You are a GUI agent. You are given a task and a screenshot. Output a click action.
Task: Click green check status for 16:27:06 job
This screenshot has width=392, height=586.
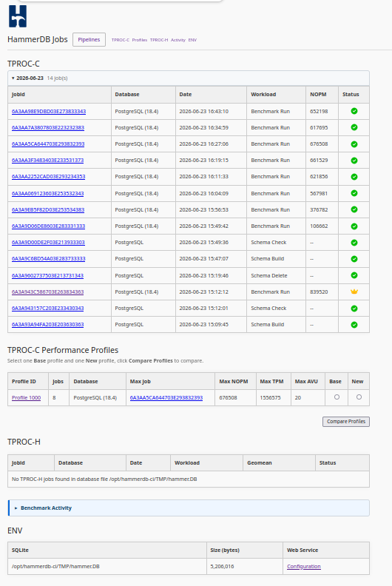click(x=354, y=144)
